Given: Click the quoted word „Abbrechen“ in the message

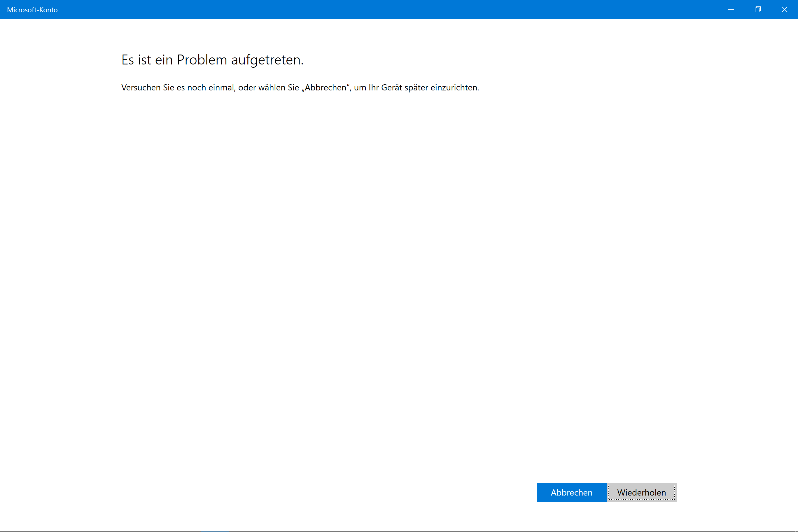Looking at the screenshot, I should click(326, 87).
